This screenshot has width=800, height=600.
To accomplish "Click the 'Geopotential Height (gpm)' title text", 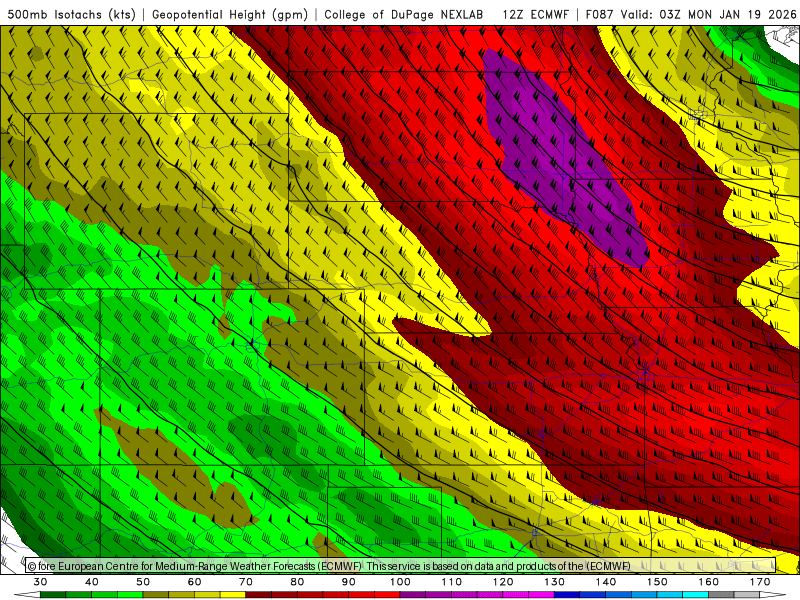I will [230, 14].
